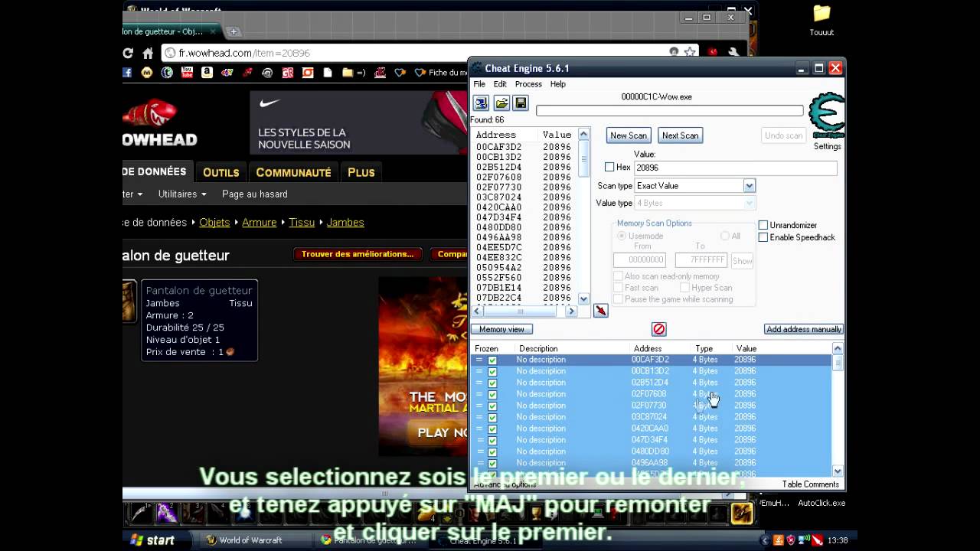Click the Next Scan button
This screenshot has height=551, width=980.
[x=680, y=135]
